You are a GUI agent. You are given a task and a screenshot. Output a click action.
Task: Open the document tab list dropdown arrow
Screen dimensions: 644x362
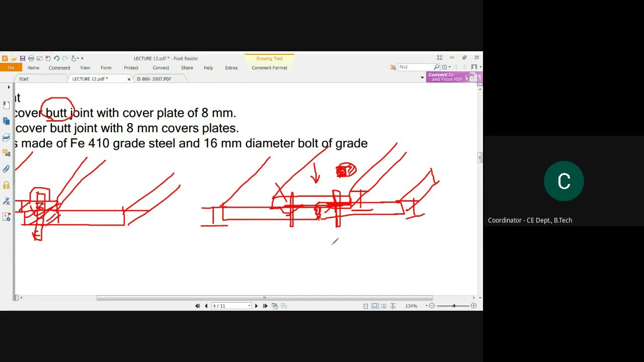coord(422,77)
